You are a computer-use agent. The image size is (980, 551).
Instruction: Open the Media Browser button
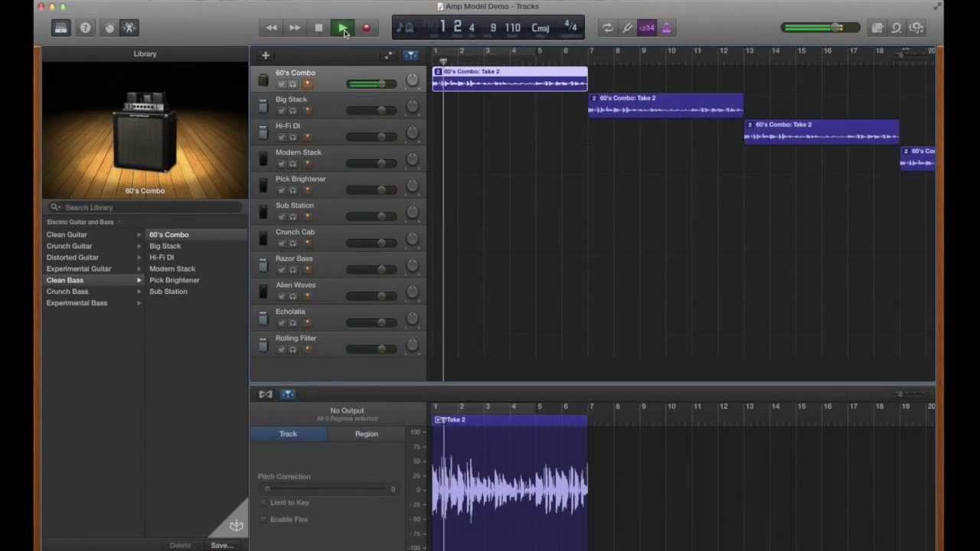916,28
